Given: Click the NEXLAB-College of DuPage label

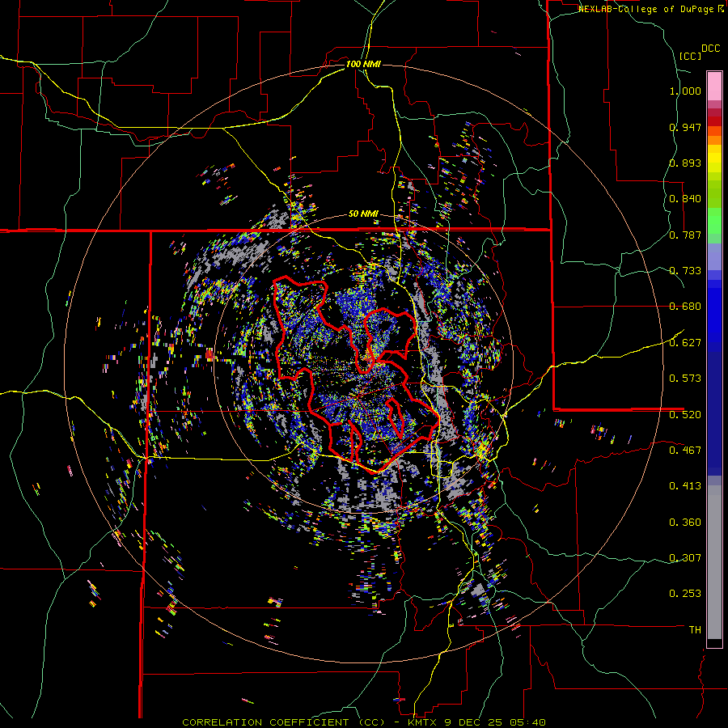Looking at the screenshot, I should click(x=645, y=9).
